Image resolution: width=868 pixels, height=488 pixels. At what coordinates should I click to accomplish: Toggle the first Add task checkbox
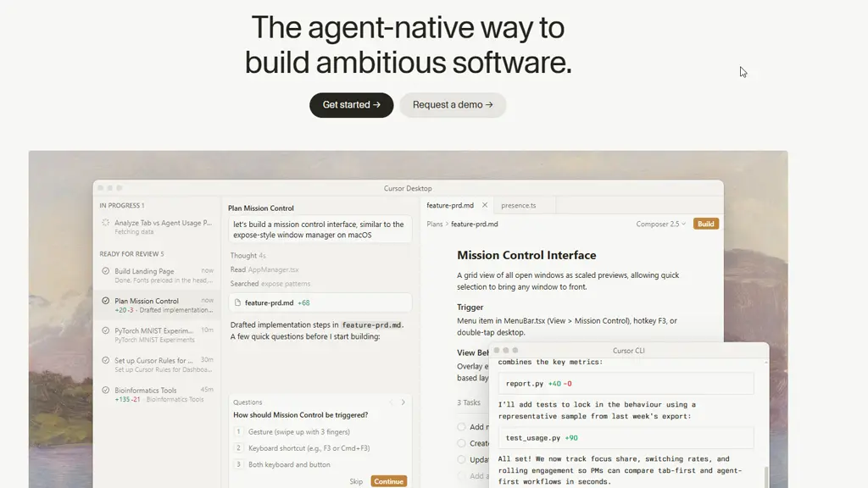[x=461, y=427]
